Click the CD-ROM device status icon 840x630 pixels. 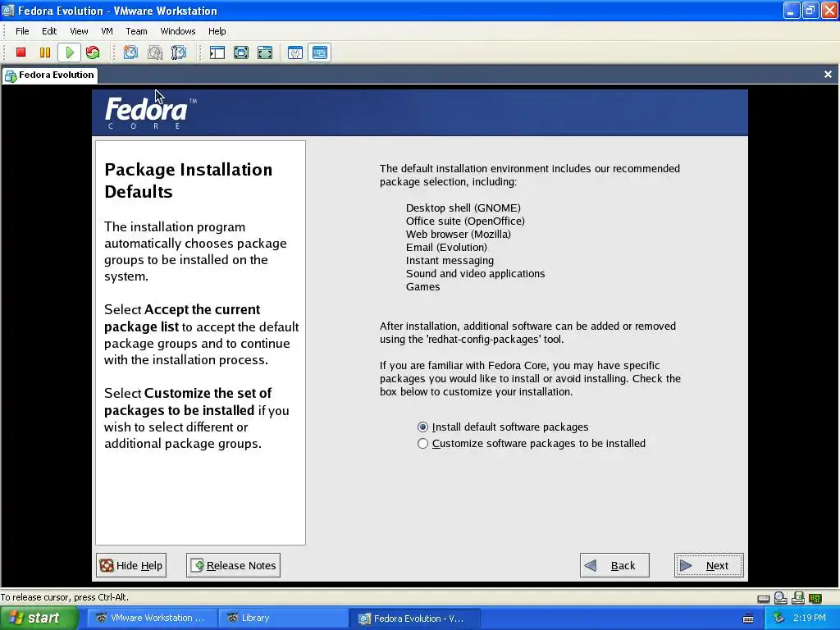[781, 598]
